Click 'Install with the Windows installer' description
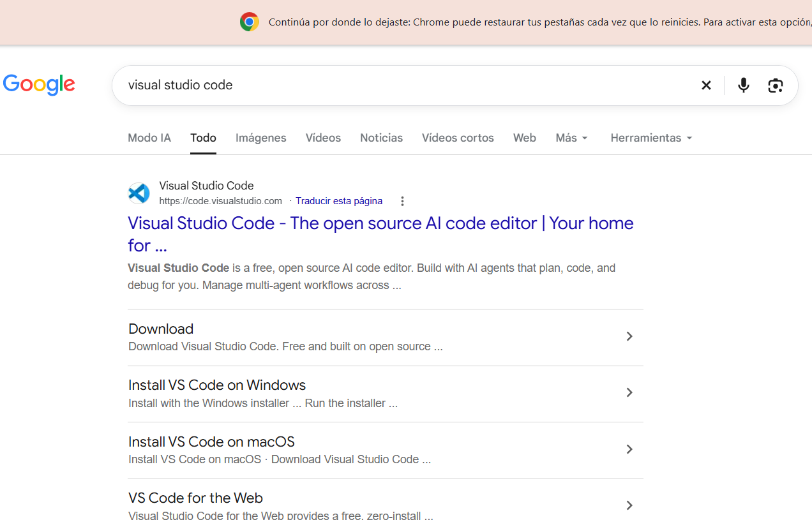812x520 pixels. click(x=263, y=403)
